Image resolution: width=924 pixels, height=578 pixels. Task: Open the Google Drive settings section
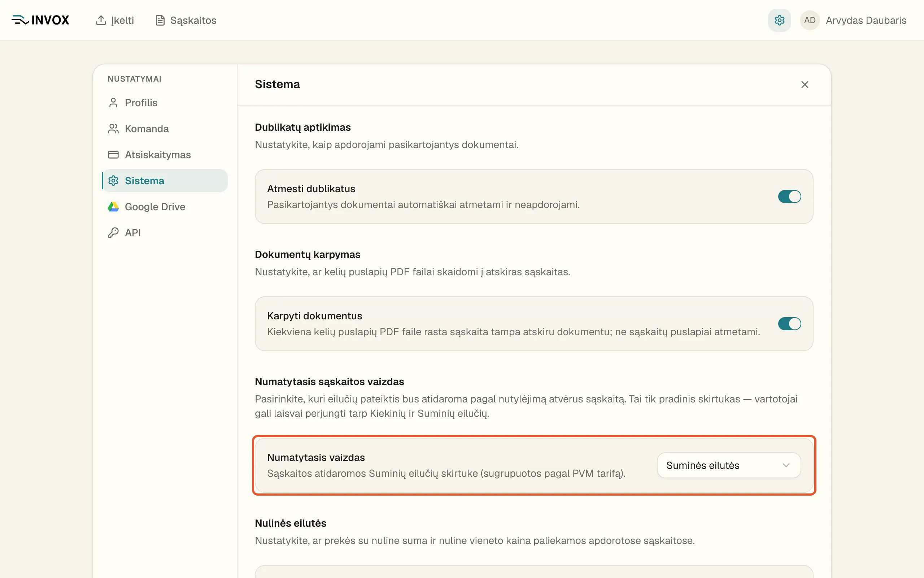pos(165,207)
